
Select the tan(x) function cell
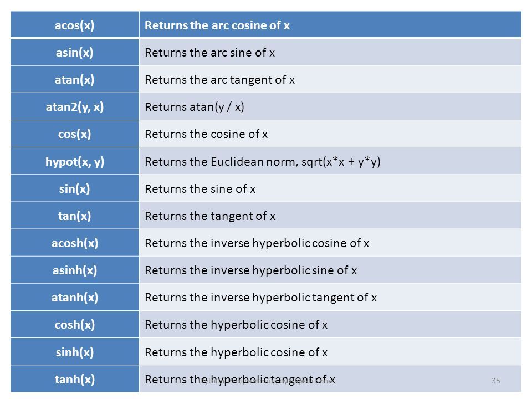[x=75, y=216]
